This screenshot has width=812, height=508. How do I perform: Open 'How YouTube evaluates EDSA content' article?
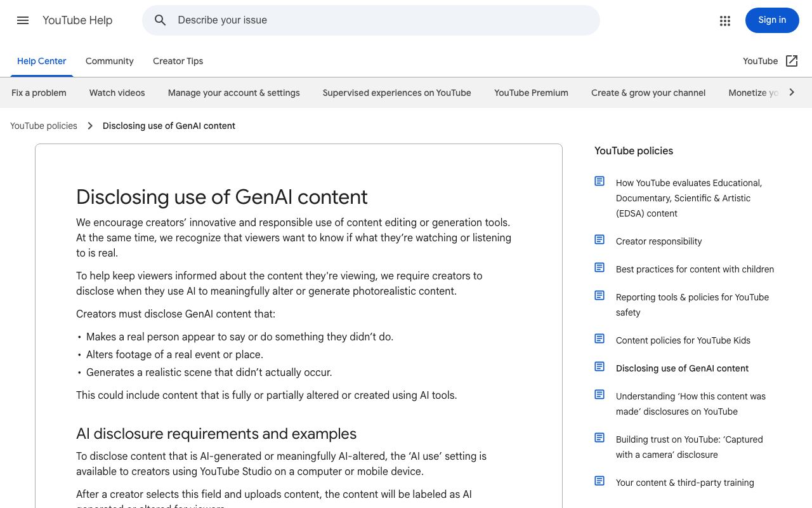[x=689, y=198]
